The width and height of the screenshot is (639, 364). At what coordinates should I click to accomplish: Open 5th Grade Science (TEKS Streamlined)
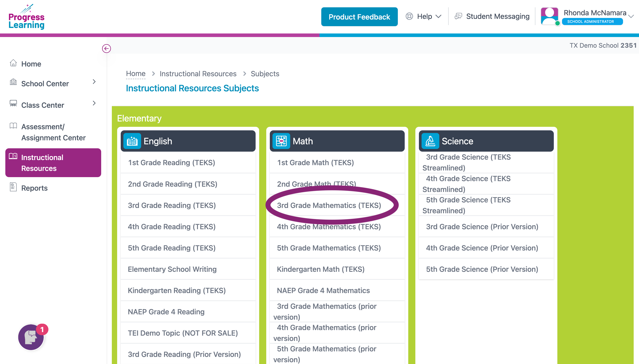486,205
